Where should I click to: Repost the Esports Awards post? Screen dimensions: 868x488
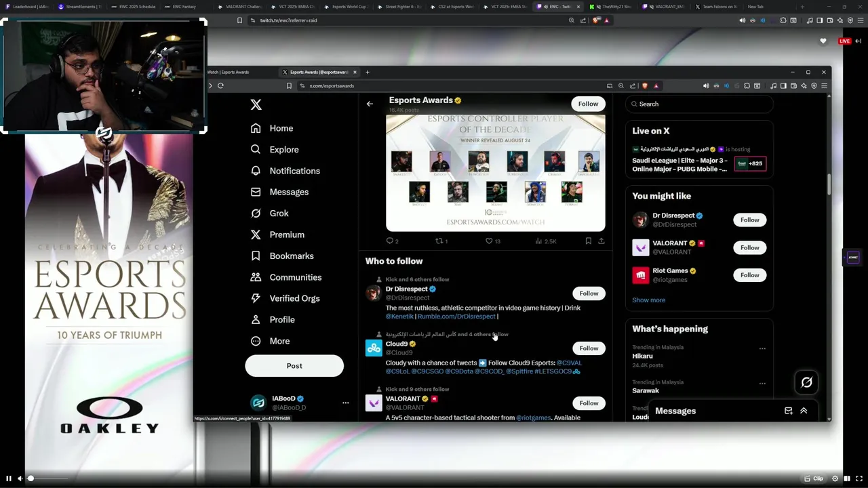441,241
